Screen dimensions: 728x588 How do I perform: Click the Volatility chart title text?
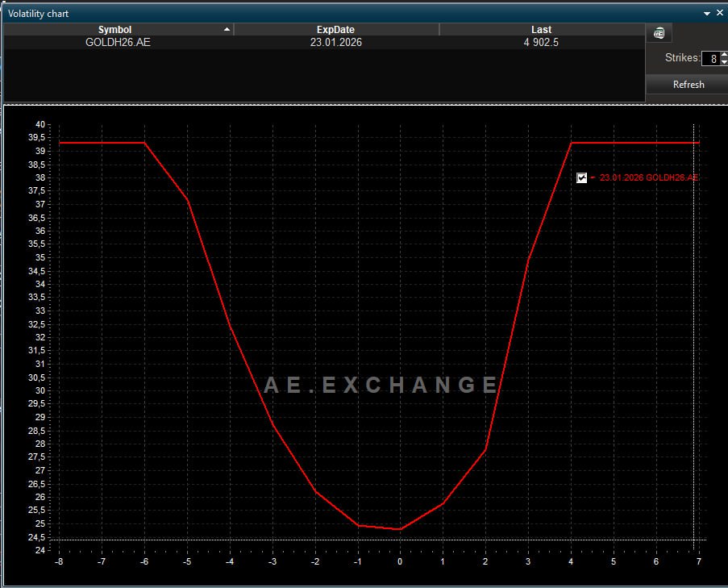pyautogui.click(x=39, y=14)
